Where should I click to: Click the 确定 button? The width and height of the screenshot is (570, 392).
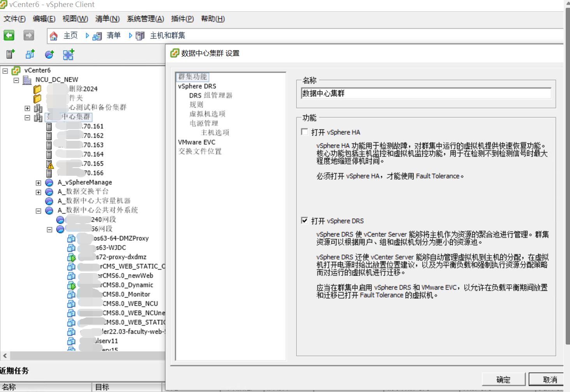point(503,379)
